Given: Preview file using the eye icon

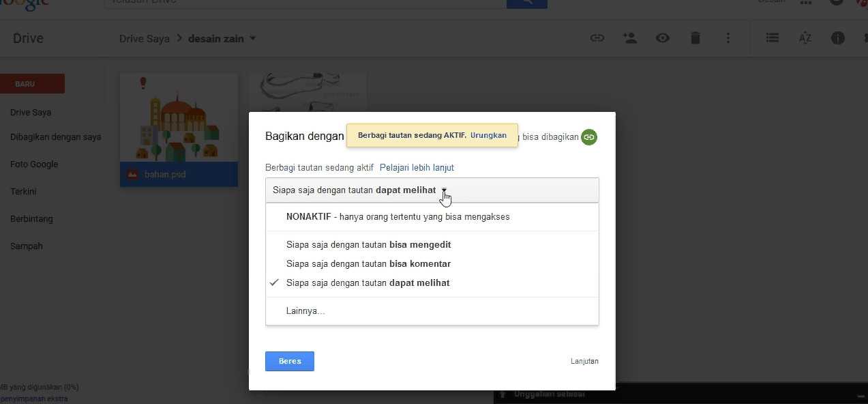Looking at the screenshot, I should point(662,38).
